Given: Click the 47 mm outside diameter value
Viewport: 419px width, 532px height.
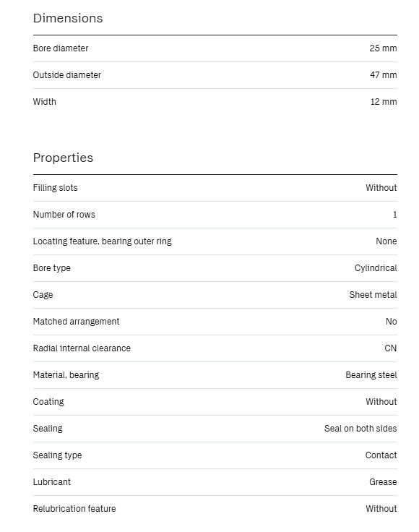Looking at the screenshot, I should coord(384,75).
